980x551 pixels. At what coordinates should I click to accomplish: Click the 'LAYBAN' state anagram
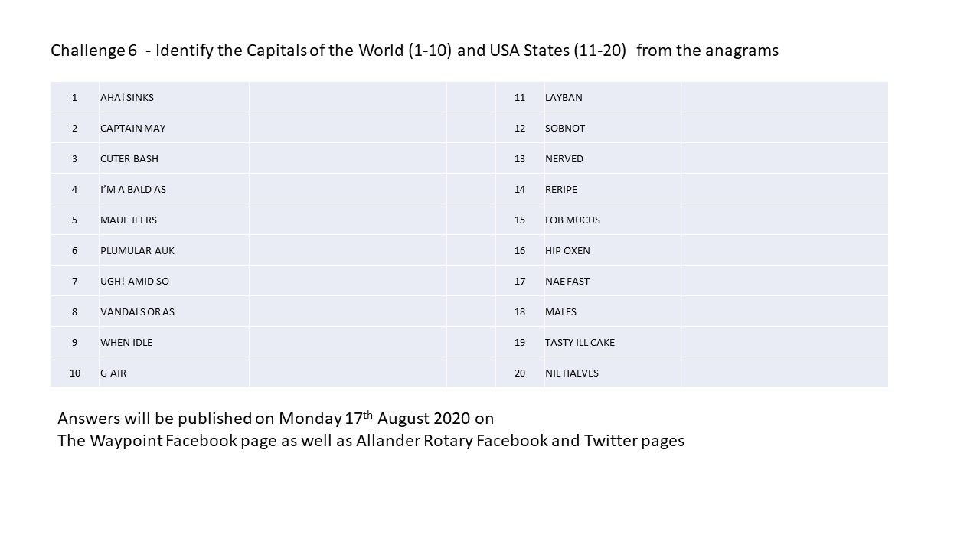(x=563, y=98)
